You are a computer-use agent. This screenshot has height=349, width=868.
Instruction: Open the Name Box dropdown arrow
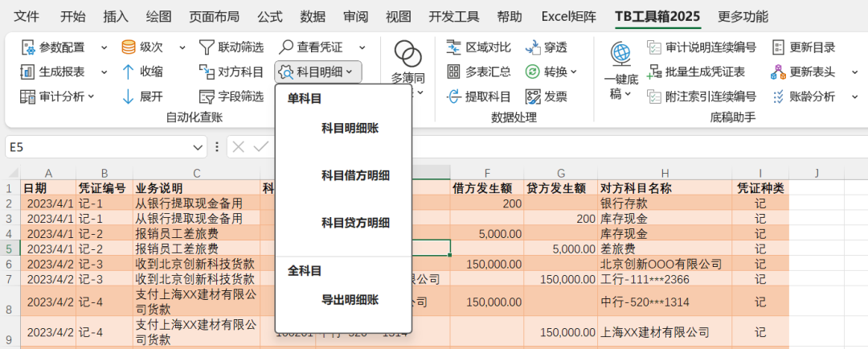[x=199, y=147]
